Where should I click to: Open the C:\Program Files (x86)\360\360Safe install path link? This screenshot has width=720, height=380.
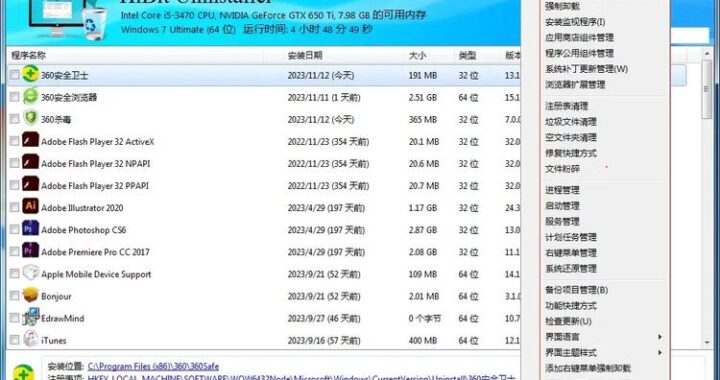tap(153, 366)
